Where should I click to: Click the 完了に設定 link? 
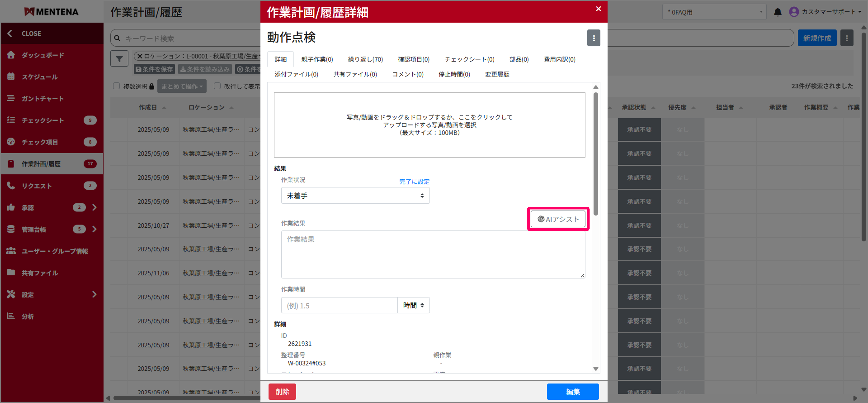(414, 182)
